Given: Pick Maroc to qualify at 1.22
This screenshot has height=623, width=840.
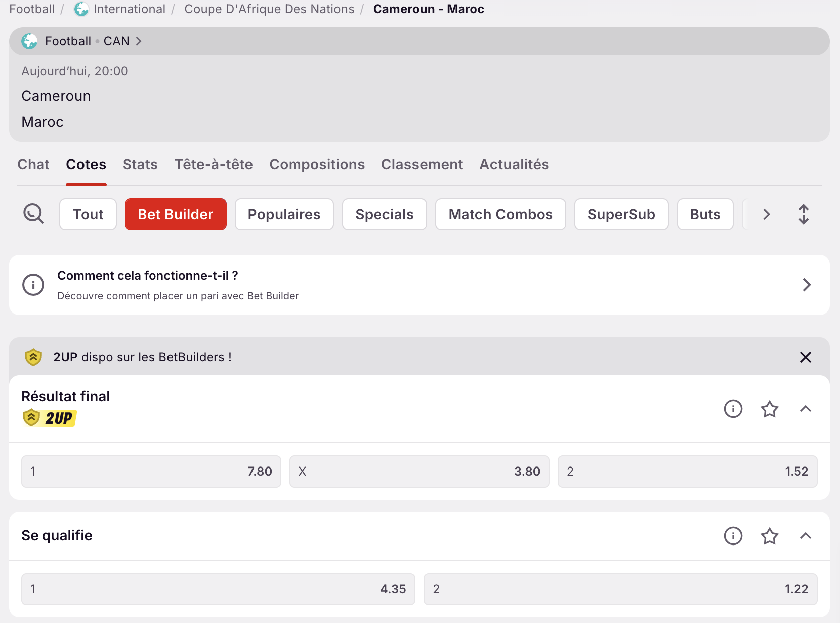Looking at the screenshot, I should pyautogui.click(x=620, y=589).
